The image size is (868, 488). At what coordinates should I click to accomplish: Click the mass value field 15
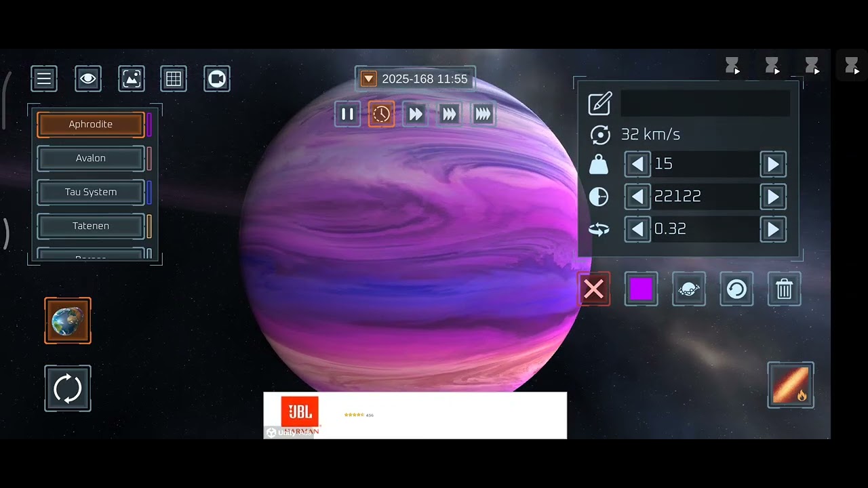click(705, 164)
